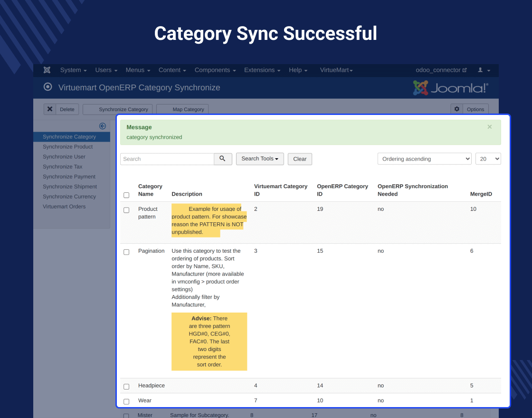Open odoo_connector external site link
The image size is (532, 418).
441,70
